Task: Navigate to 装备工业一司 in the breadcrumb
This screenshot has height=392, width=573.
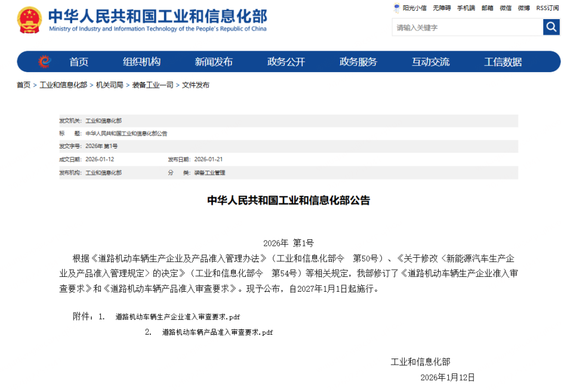Action: click(152, 85)
